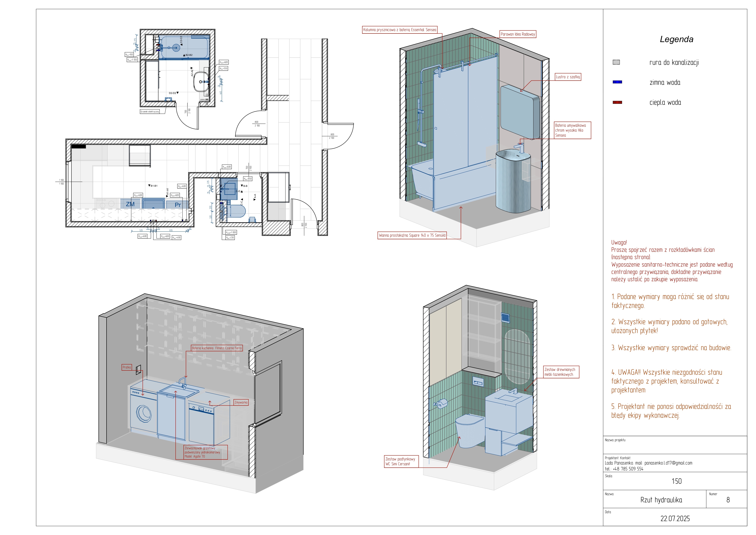Click the red 'ciepla woda' legend swatch
The height and width of the screenshot is (535, 756).
tap(617, 102)
